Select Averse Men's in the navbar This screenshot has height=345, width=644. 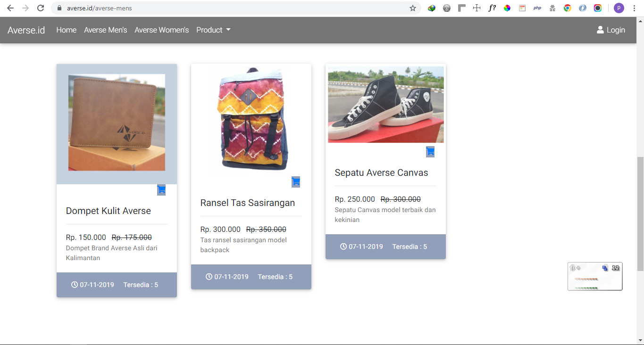pyautogui.click(x=105, y=30)
